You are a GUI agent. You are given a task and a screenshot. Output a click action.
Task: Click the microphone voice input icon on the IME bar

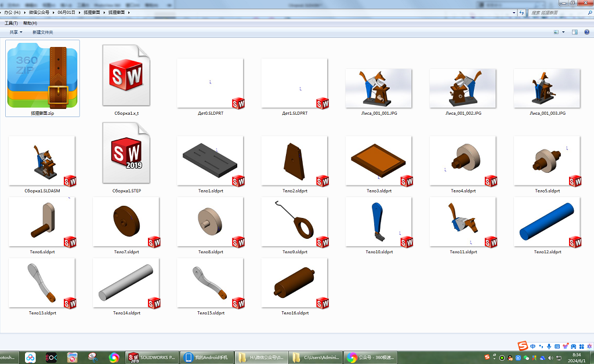549,346
